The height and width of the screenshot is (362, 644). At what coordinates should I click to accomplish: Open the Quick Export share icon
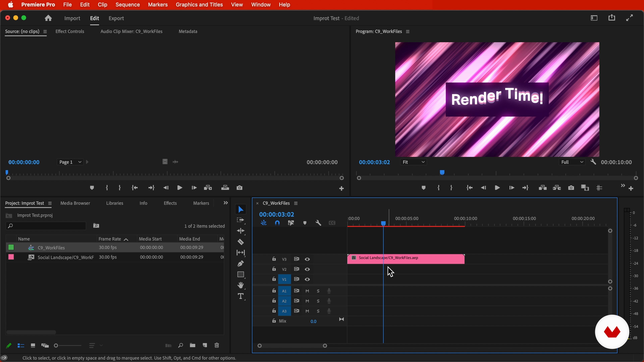pyautogui.click(x=612, y=18)
